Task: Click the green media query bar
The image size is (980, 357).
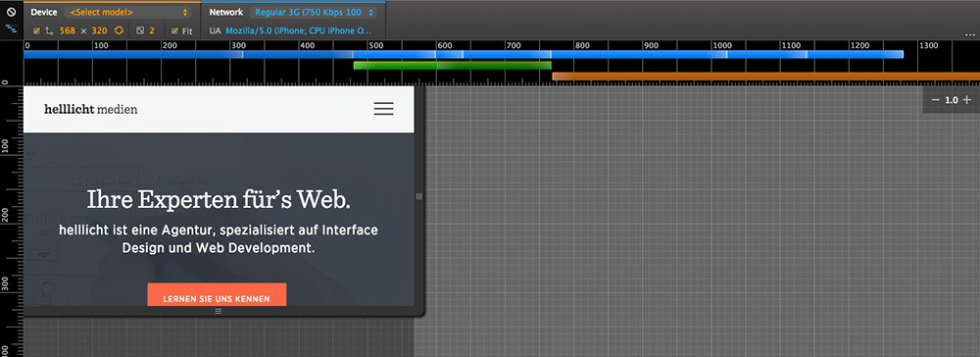Action: coord(452,65)
